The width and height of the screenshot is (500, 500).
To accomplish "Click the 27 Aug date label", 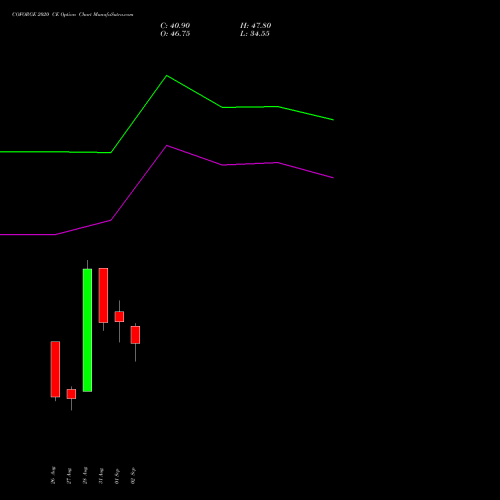I will point(69,476).
